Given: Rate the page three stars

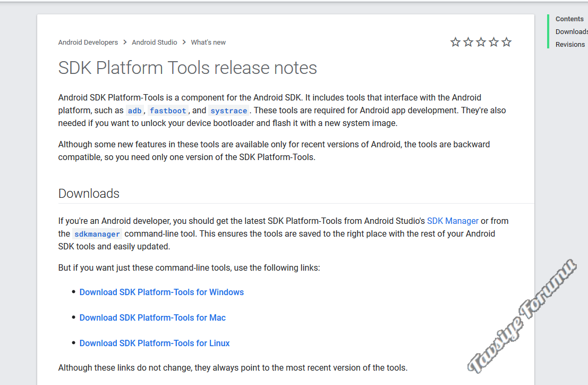Looking at the screenshot, I should coord(481,42).
